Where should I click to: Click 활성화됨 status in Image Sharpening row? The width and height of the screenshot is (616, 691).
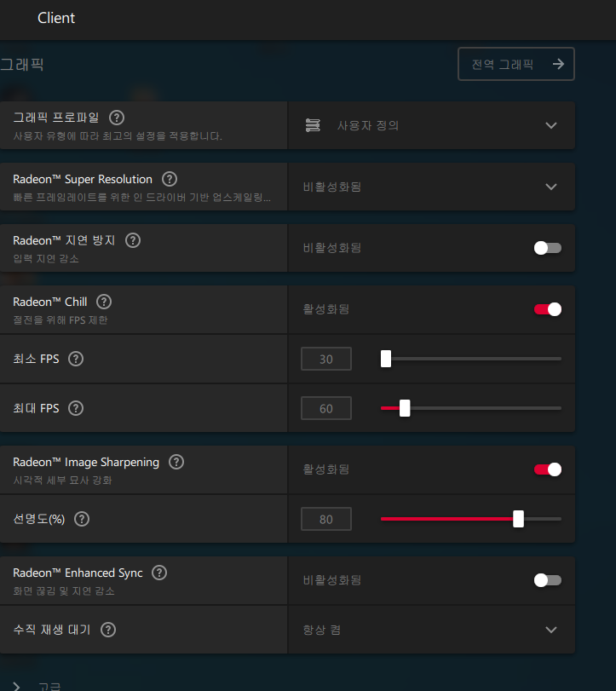point(326,469)
